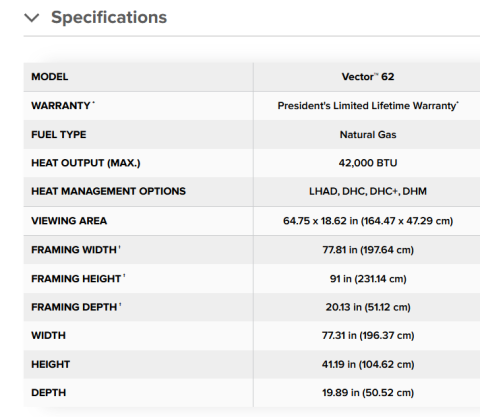Select the 77.81 in (197.64 cm) value
480x417 pixels.
(x=368, y=250)
